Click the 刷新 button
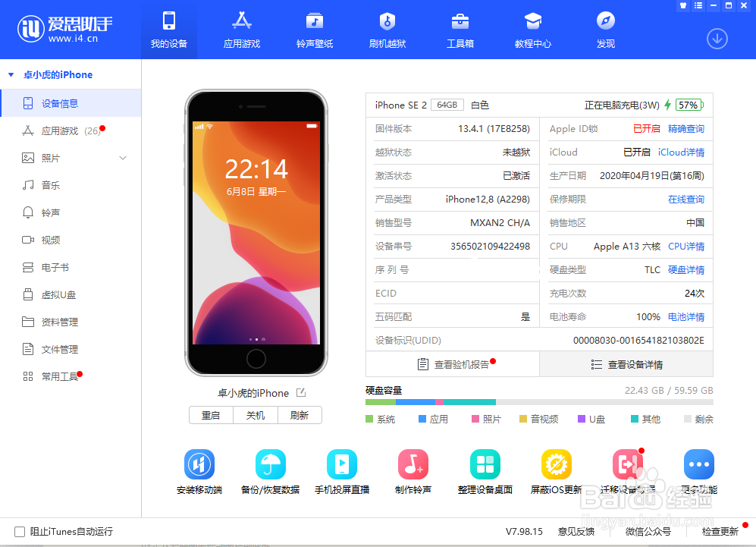The width and height of the screenshot is (756, 547). tap(300, 415)
